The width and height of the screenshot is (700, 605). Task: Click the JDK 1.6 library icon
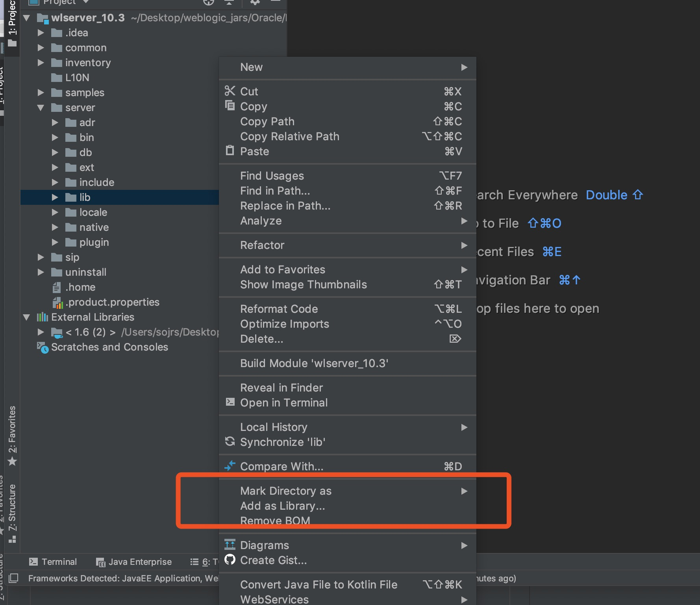click(x=57, y=333)
